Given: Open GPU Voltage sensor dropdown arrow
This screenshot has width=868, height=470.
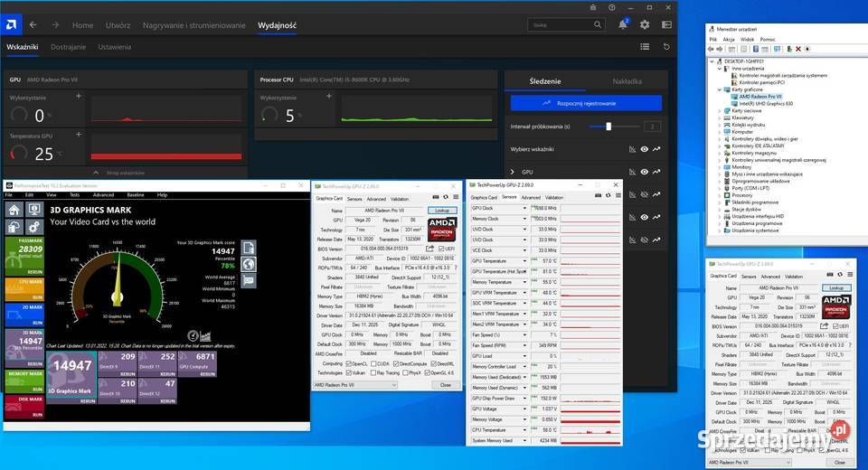Looking at the screenshot, I should [524, 409].
